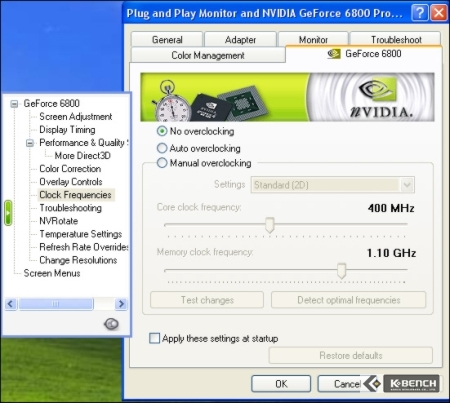Enable Apply these settings at startup
The height and width of the screenshot is (403, 450).
click(x=154, y=338)
